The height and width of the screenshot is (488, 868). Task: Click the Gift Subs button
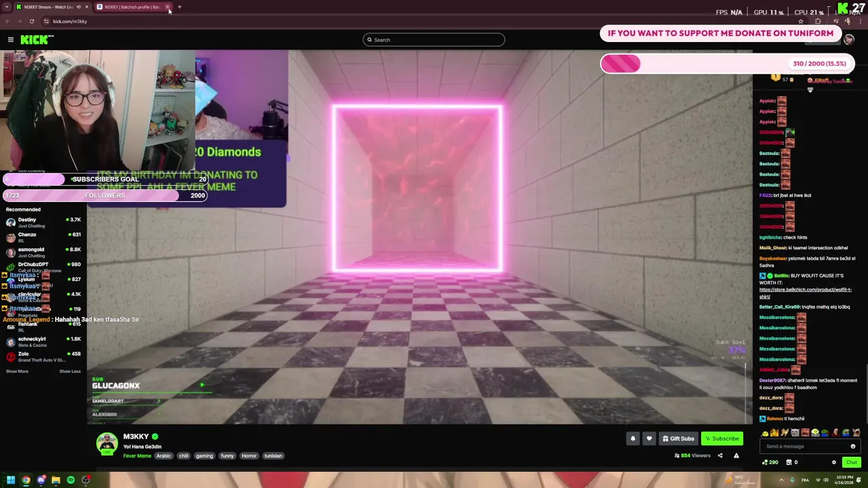[x=678, y=439]
